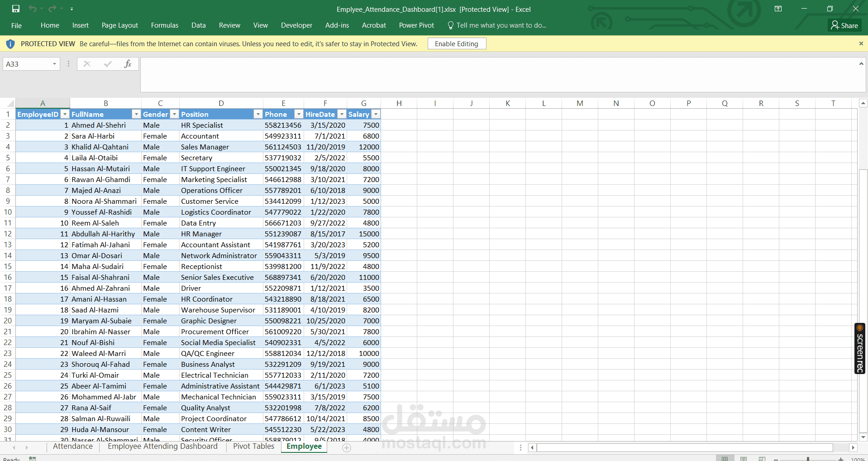Open the File menu

[16, 25]
